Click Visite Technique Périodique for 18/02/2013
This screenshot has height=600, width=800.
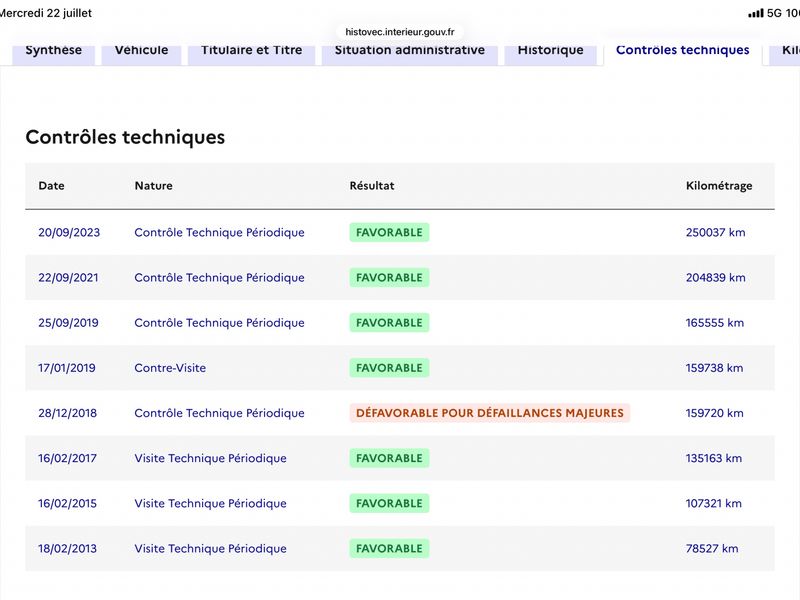click(210, 548)
